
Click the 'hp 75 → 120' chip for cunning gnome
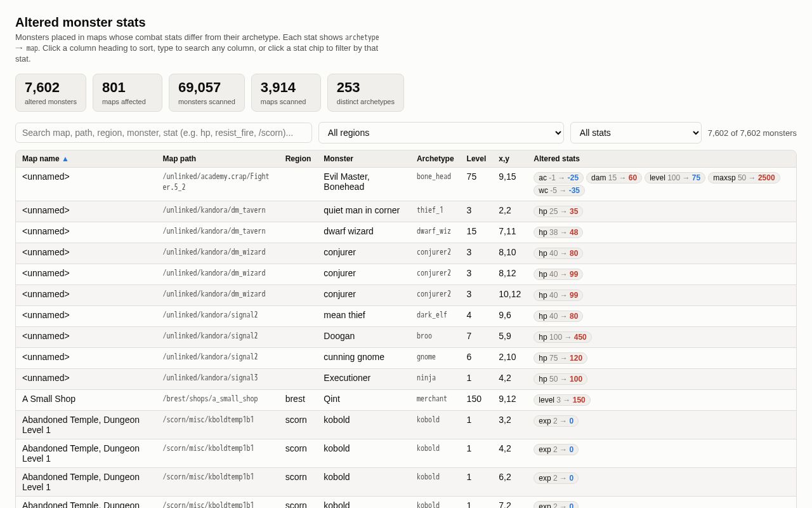pyautogui.click(x=560, y=358)
